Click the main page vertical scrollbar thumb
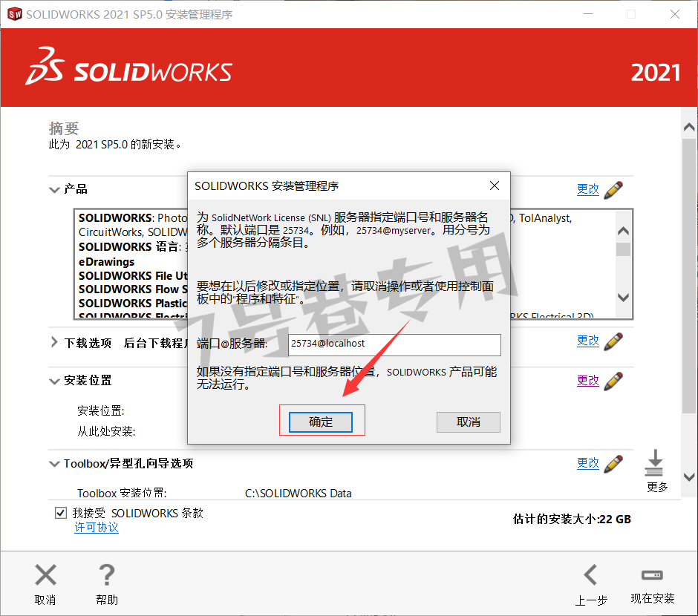This screenshot has height=616, width=698. pyautogui.click(x=689, y=276)
